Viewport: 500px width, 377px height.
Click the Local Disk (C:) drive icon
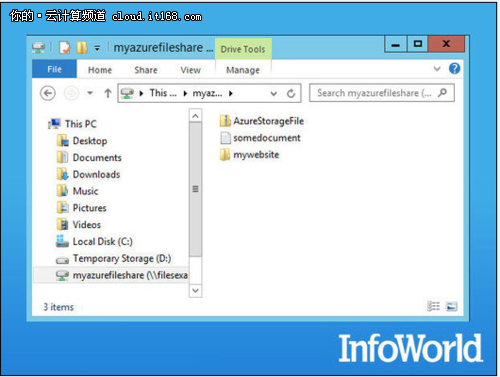click(x=62, y=241)
